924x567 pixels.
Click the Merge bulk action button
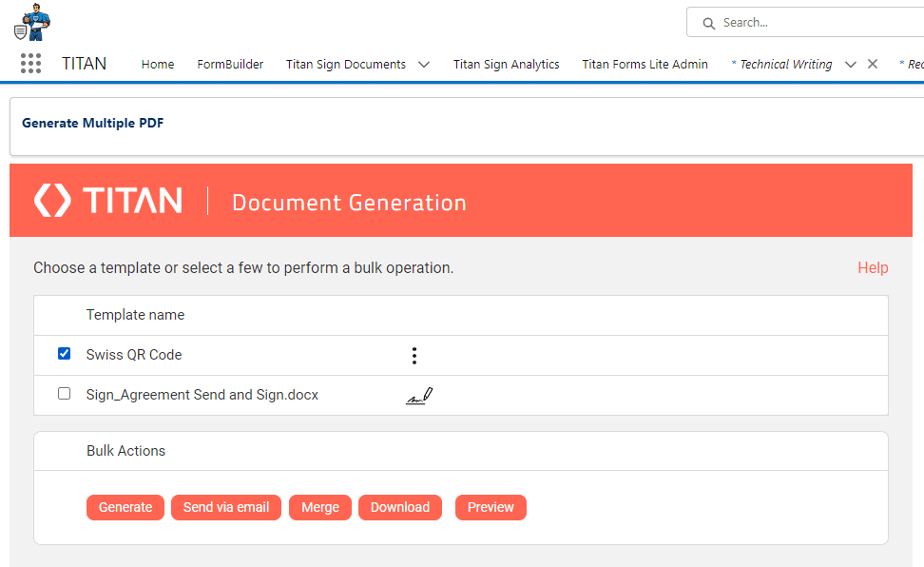(320, 507)
